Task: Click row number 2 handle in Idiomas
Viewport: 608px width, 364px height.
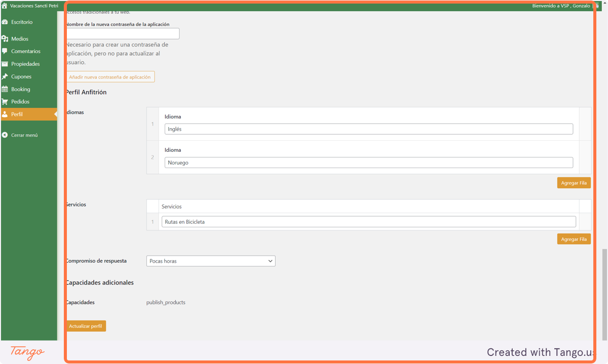Action: coord(153,157)
